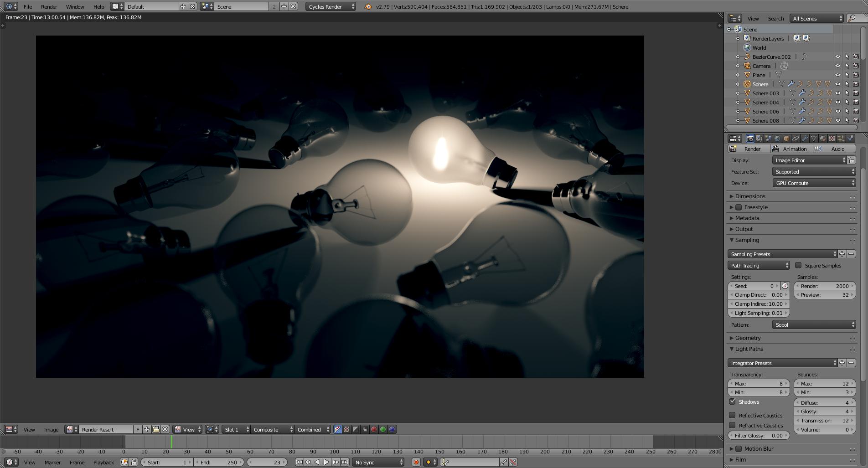Open the Object properties tab cube icon
This screenshot has height=468, width=868.
coord(786,139)
